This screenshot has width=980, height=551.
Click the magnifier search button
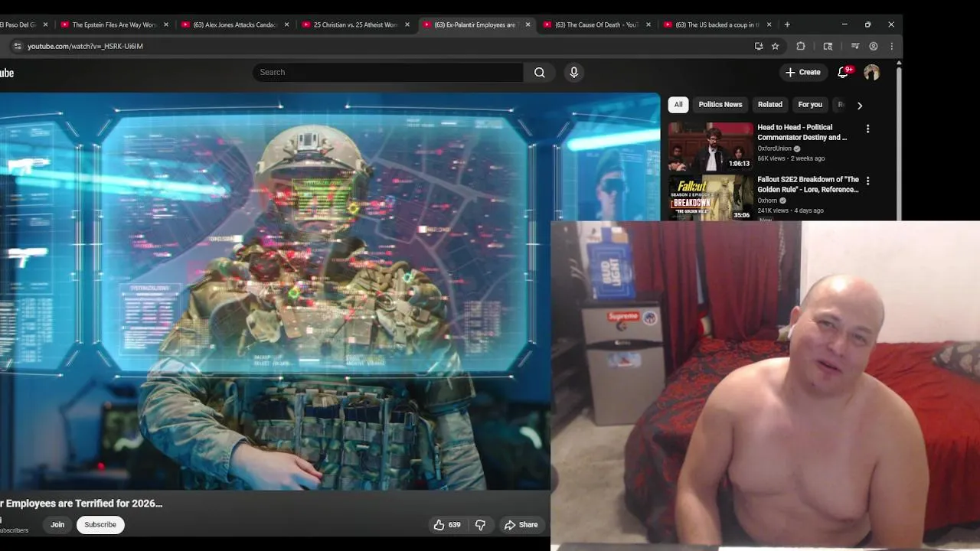tap(540, 73)
